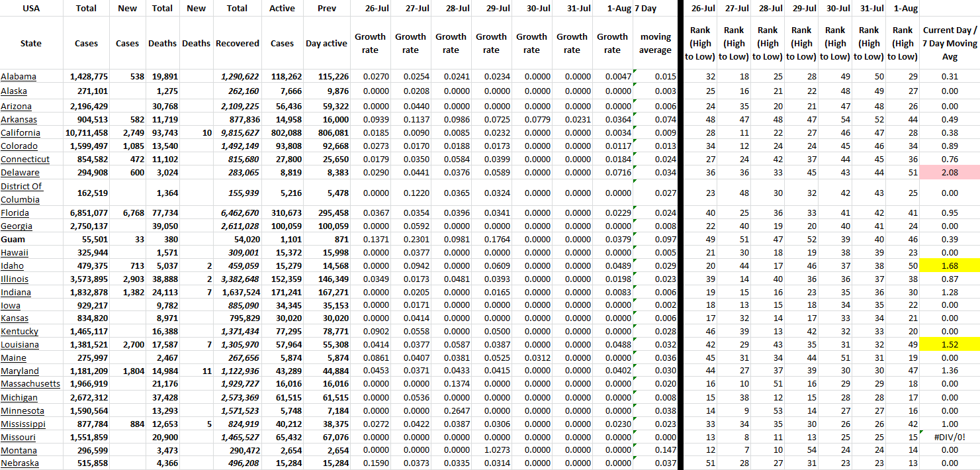Select the yellow-highlighted 1.68 cell for Idaho

[x=950, y=265]
